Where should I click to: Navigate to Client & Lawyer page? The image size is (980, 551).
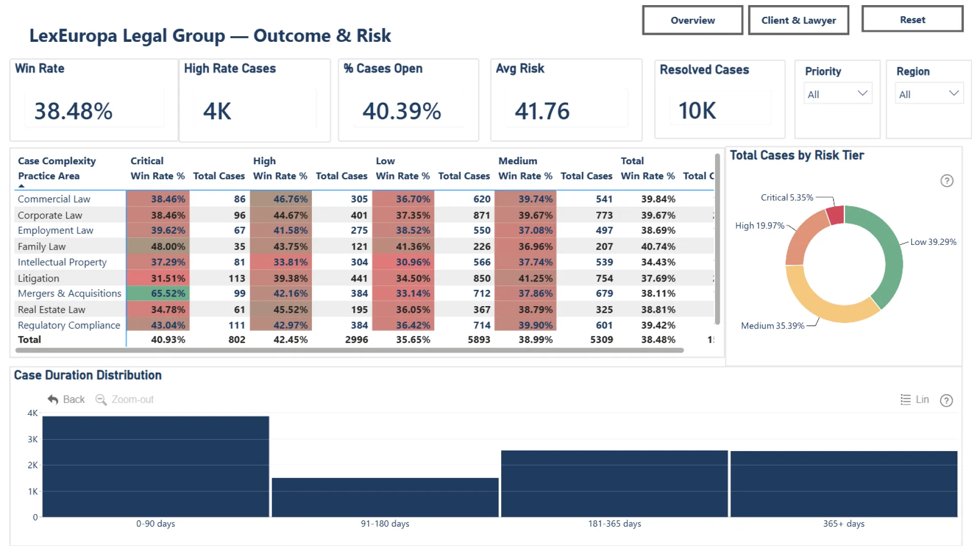[x=799, y=20]
